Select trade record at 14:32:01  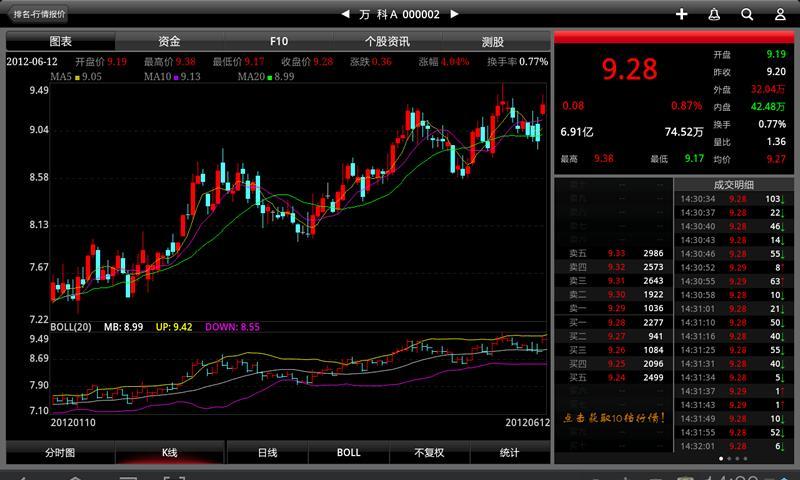click(x=733, y=446)
